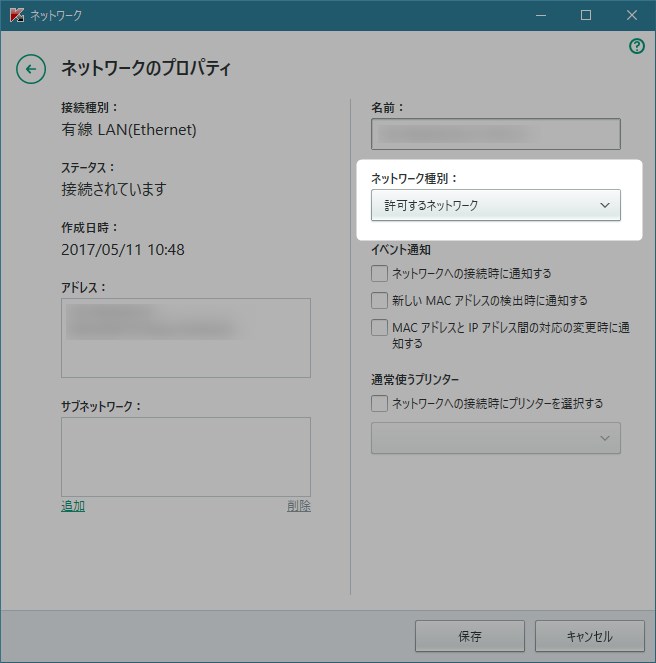The width and height of the screenshot is (656, 663).
Task: Click the 削除 link under subnetwork
Action: [299, 506]
